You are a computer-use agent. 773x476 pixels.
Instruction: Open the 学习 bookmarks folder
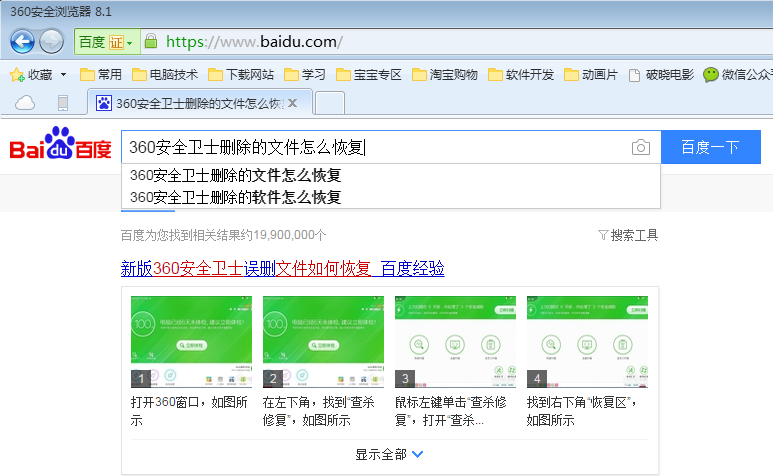pyautogui.click(x=305, y=75)
